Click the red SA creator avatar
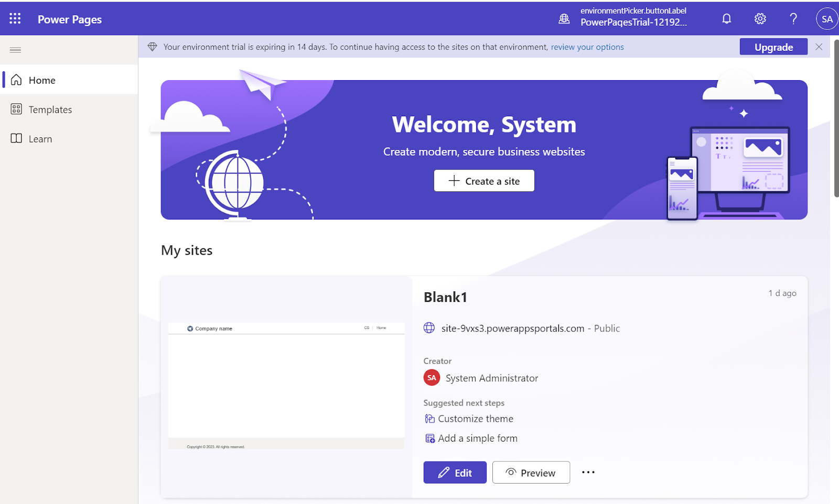839x504 pixels. click(x=432, y=377)
